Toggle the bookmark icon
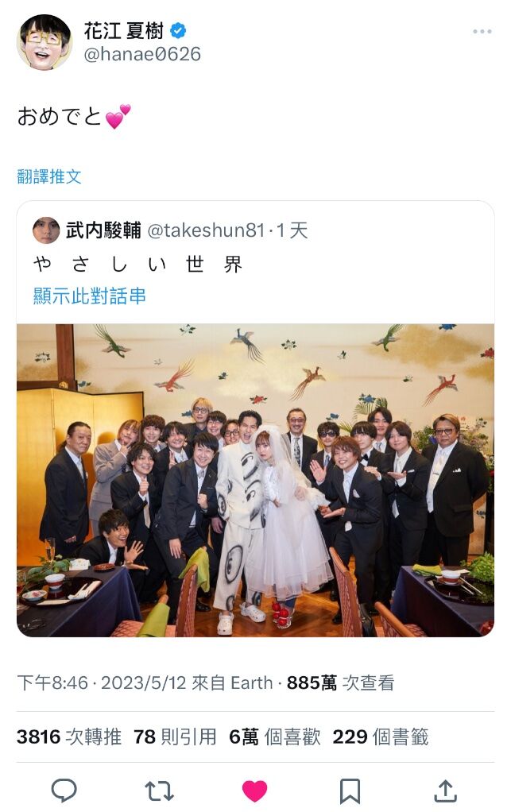 coord(350,791)
